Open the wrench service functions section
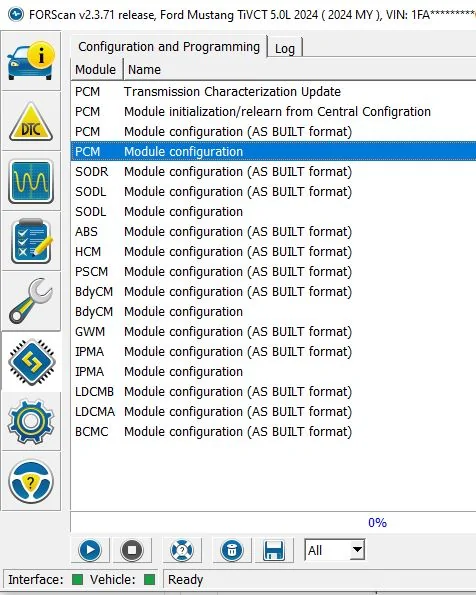Image resolution: width=476 pixels, height=595 pixels. point(31,301)
